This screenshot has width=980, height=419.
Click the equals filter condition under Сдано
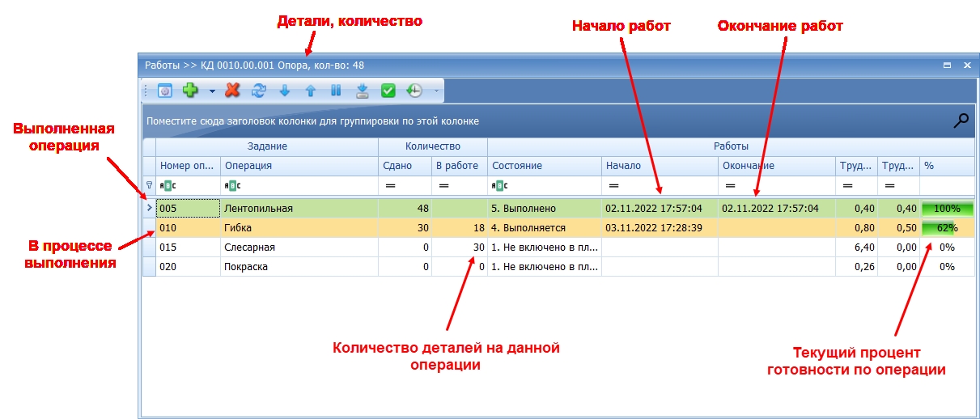point(389,186)
